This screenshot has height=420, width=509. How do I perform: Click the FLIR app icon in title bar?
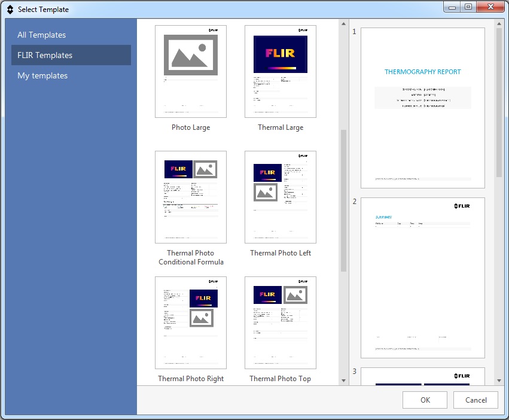10,10
